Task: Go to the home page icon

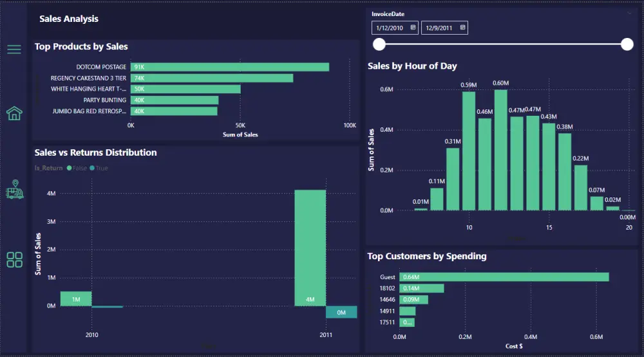Action: (14, 113)
